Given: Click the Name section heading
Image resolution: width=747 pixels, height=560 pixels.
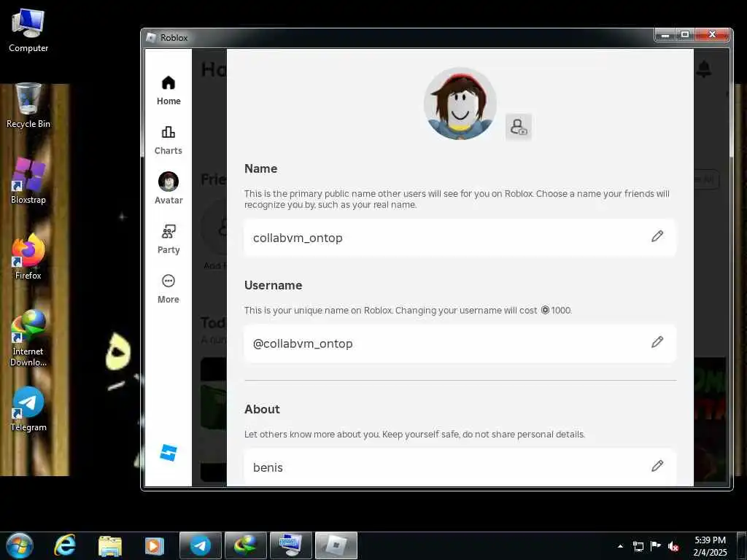Looking at the screenshot, I should point(260,168).
